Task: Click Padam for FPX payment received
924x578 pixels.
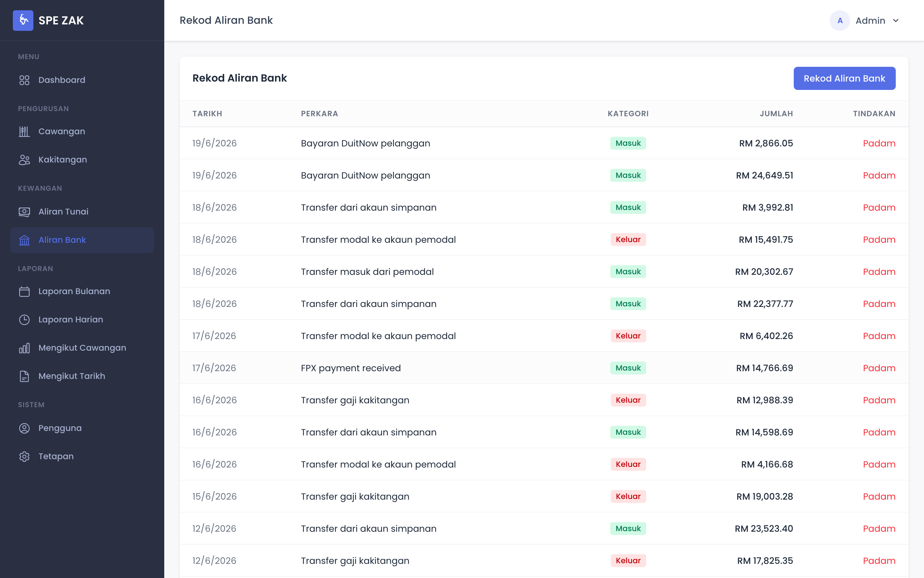Action: point(879,368)
